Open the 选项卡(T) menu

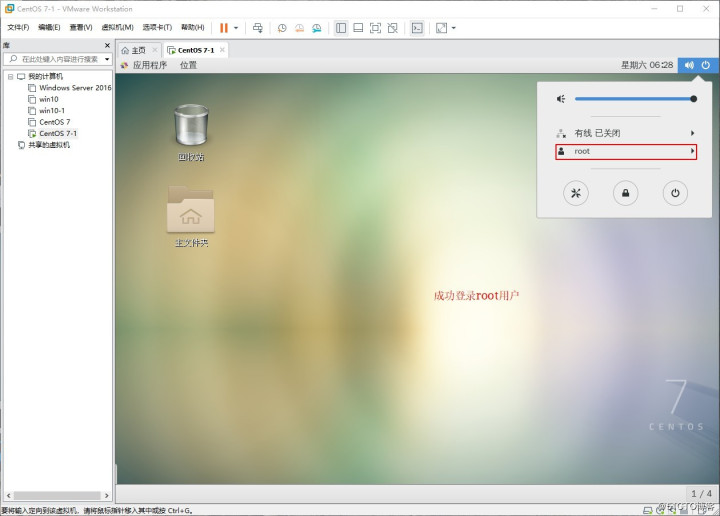[157, 28]
